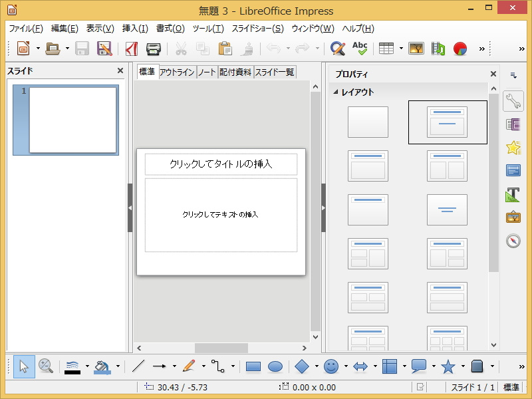Select the Rectangle shape tool
532x399 pixels.
[x=253, y=366]
